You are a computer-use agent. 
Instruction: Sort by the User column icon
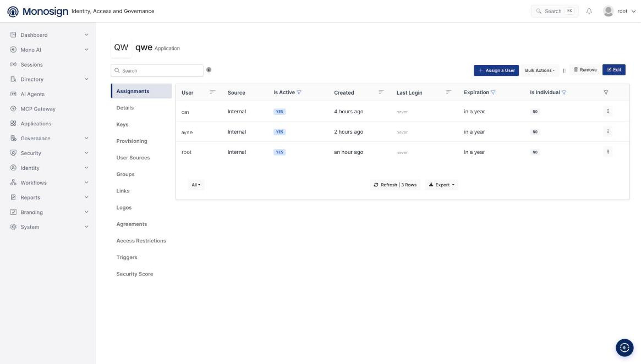[x=212, y=92]
